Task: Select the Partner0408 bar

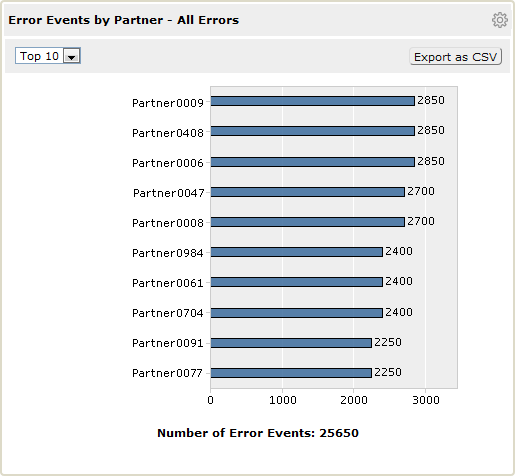Action: [313, 131]
